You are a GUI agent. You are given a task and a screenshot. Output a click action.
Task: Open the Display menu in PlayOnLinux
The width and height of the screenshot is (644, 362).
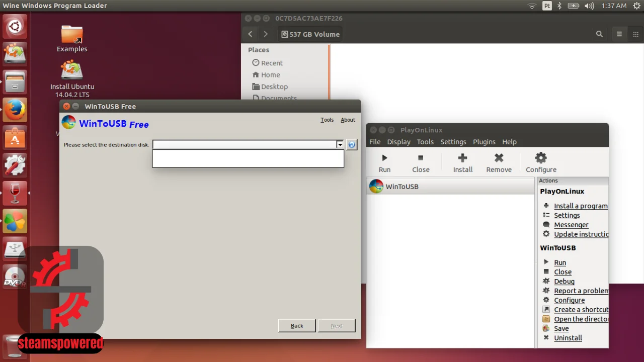(398, 142)
